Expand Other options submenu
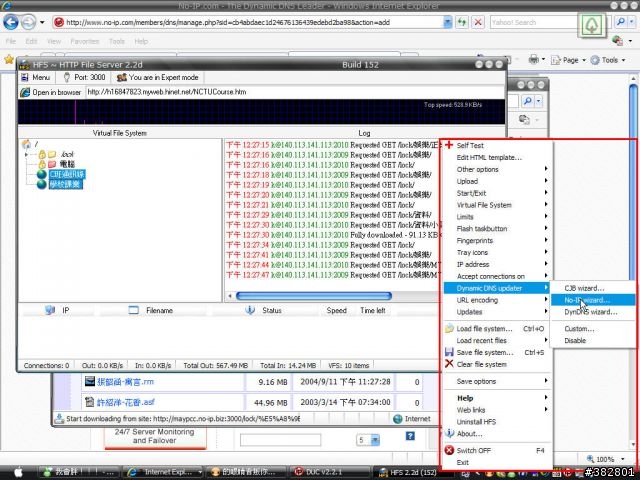The width and height of the screenshot is (640, 480). (497, 169)
